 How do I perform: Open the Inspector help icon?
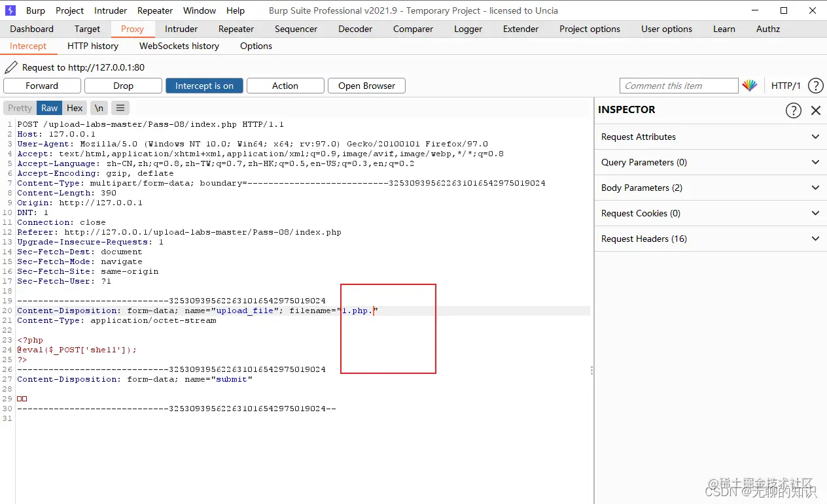[x=793, y=110]
